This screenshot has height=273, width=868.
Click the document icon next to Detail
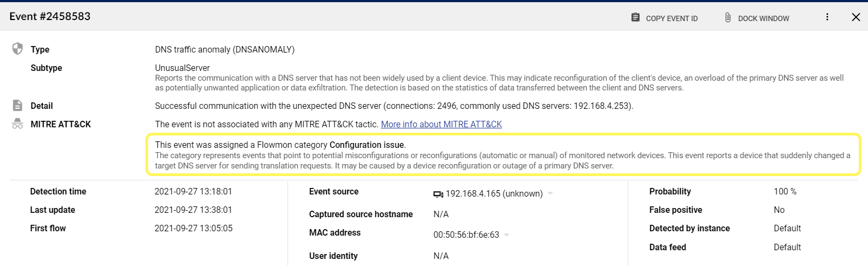(17, 105)
